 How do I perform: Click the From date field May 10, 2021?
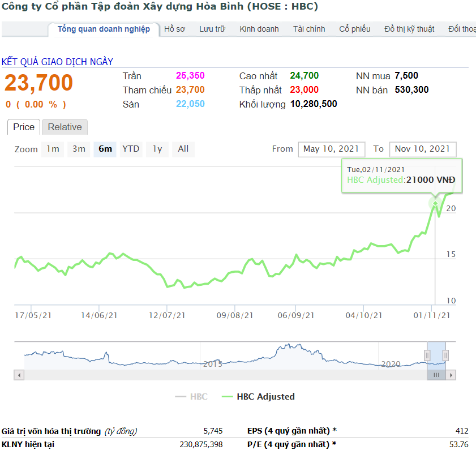click(332, 149)
